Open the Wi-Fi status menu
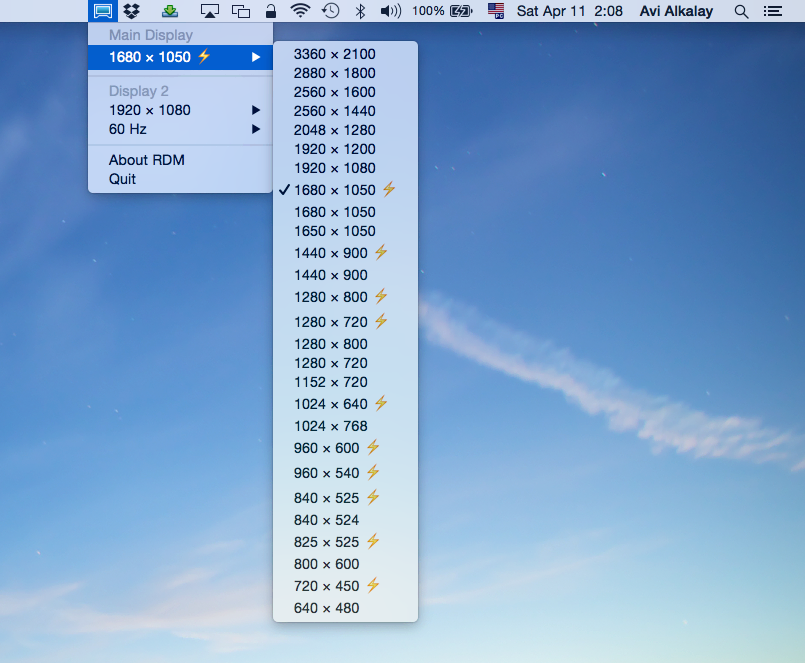 pos(300,11)
